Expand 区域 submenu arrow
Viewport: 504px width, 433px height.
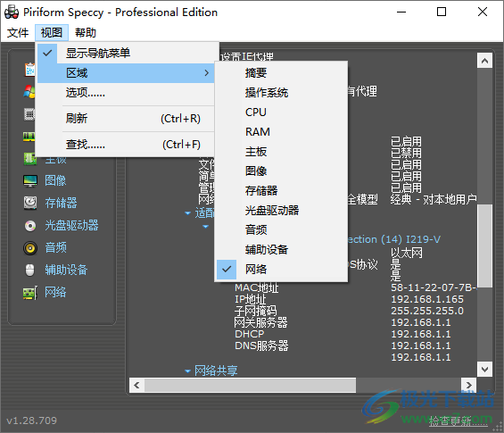207,73
